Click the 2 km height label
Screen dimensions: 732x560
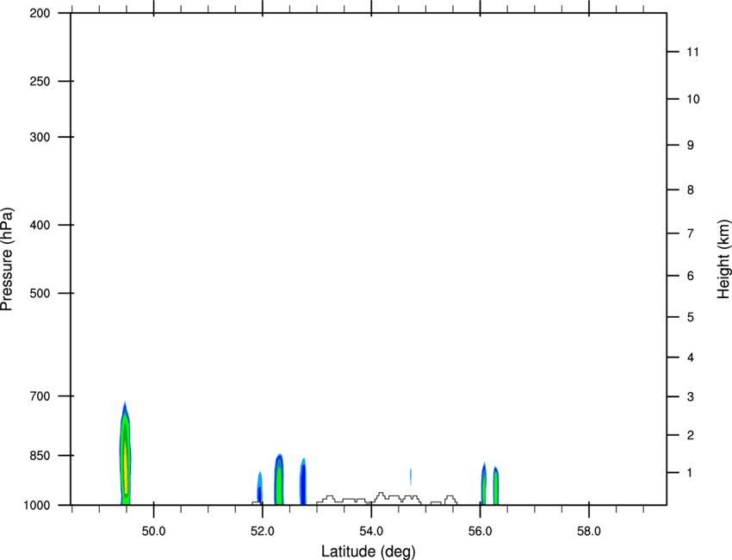(690, 435)
